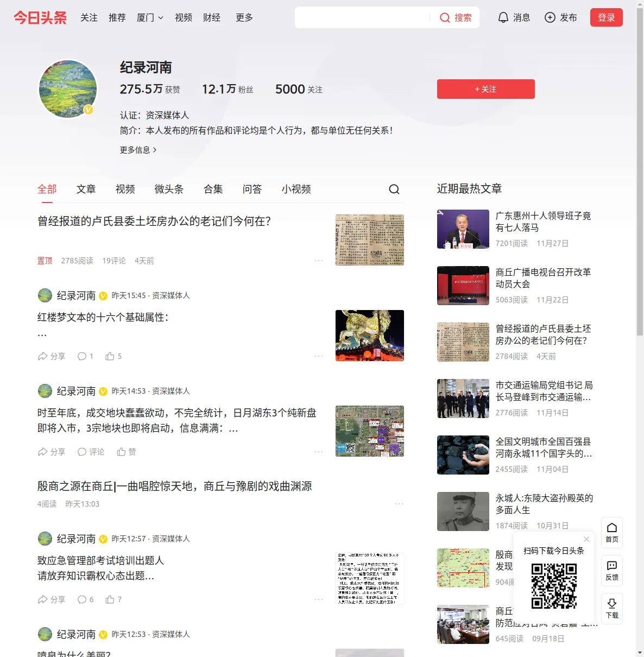Click the red 登录 button

tap(607, 17)
